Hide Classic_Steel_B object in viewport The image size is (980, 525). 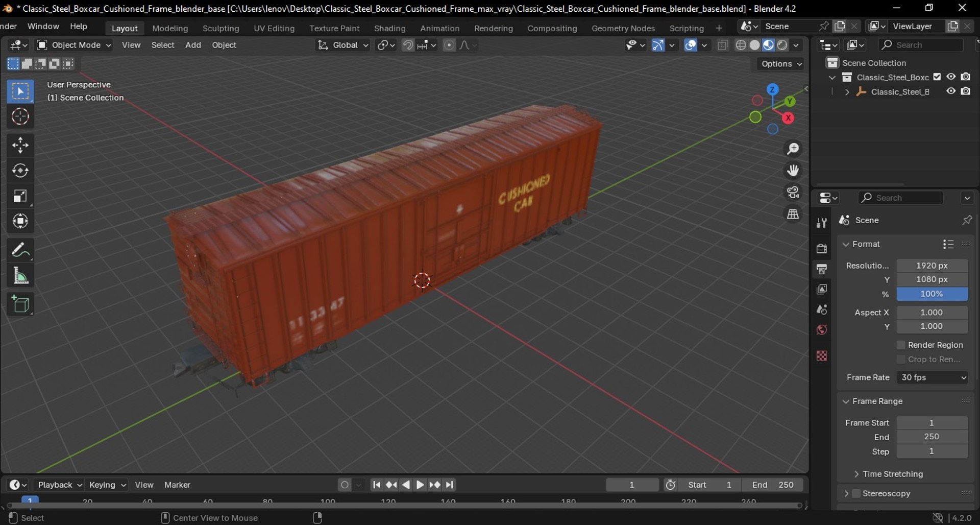coord(951,91)
